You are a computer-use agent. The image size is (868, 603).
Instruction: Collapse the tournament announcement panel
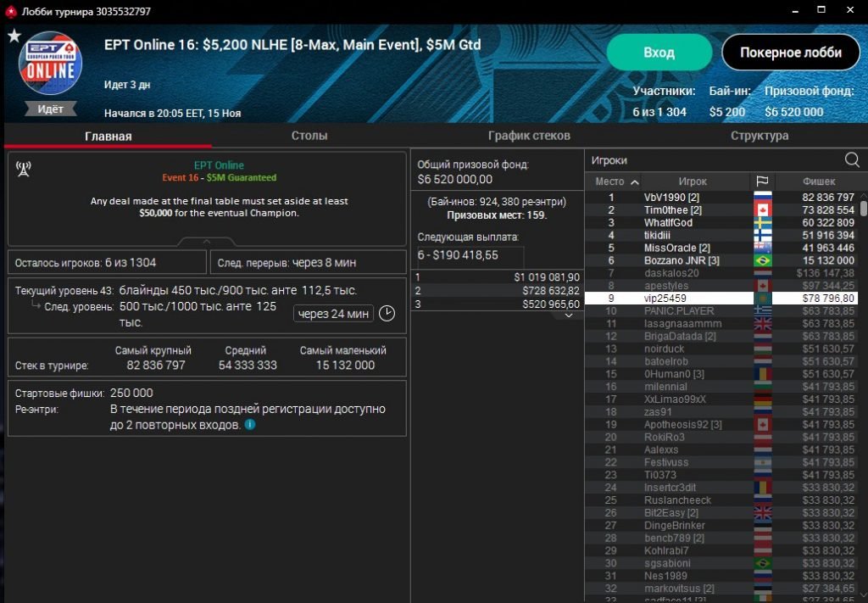[207, 242]
